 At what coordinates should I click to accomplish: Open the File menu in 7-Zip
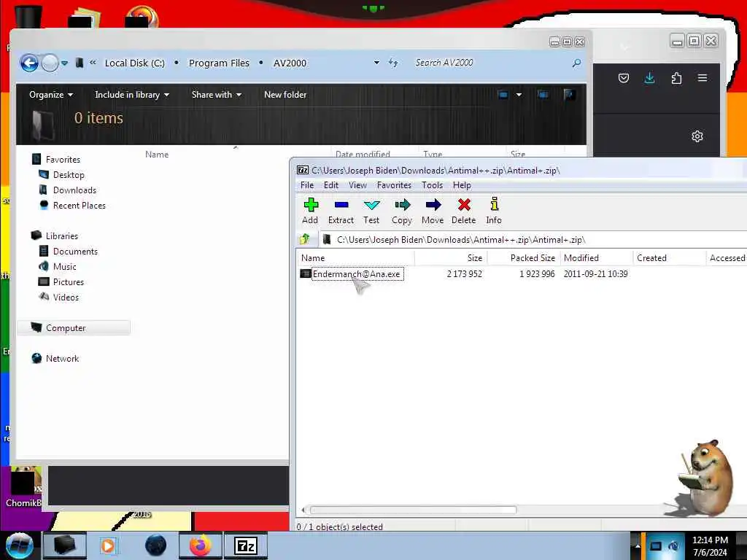coord(307,185)
